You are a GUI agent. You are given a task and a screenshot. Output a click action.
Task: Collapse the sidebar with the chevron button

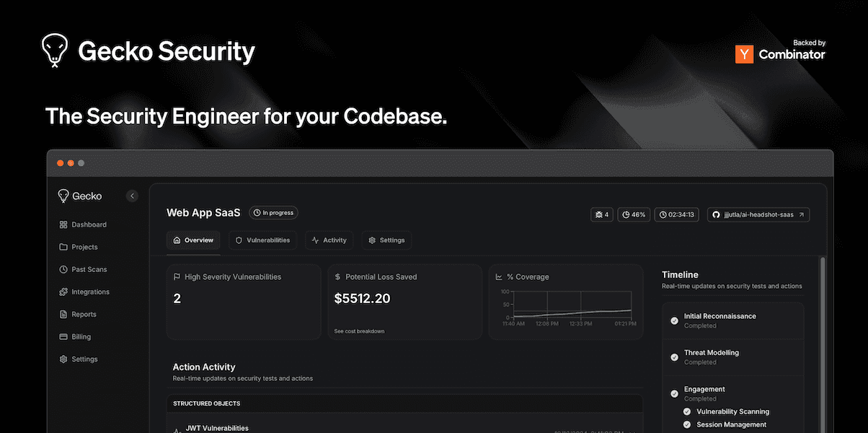[132, 196]
